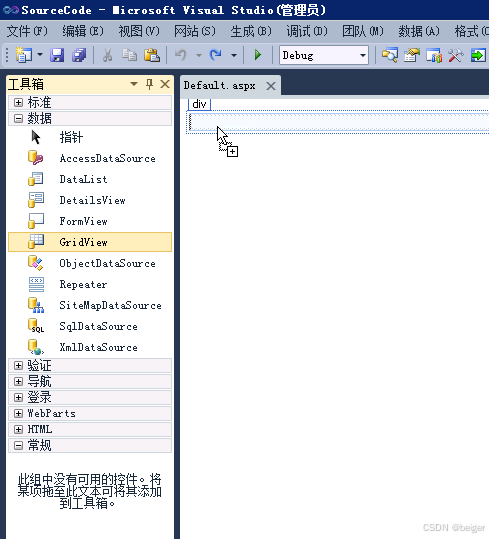
Task: Click inside the div editing area
Action: pyautogui.click(x=338, y=122)
